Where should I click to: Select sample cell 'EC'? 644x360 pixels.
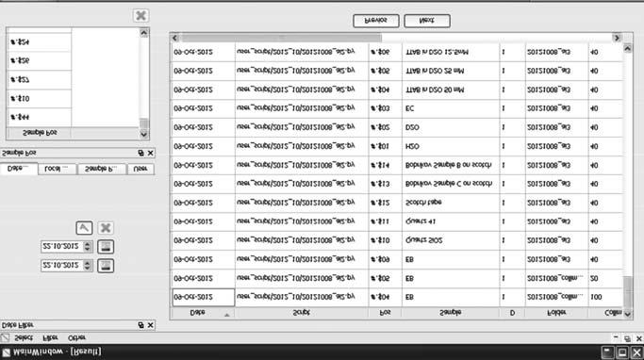click(450, 108)
